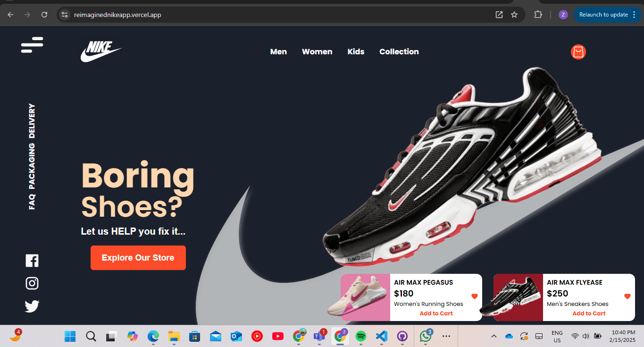644x347 pixels.
Task: Open the volume speaker tray icon
Action: tap(586, 336)
